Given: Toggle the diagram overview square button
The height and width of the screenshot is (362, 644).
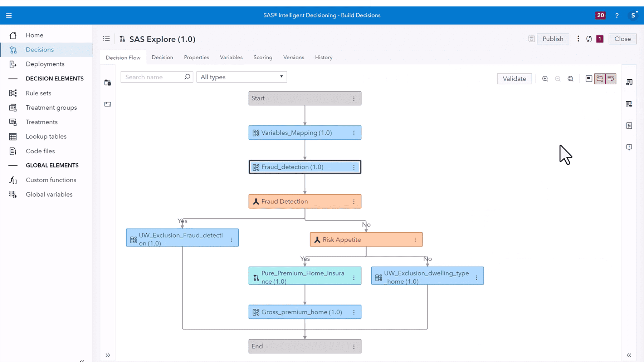Looking at the screenshot, I should tap(589, 79).
